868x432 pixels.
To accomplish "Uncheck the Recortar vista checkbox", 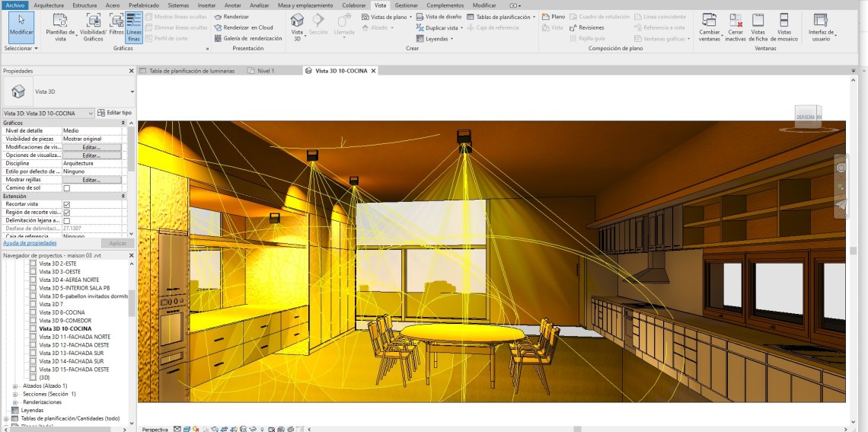I will tap(66, 204).
